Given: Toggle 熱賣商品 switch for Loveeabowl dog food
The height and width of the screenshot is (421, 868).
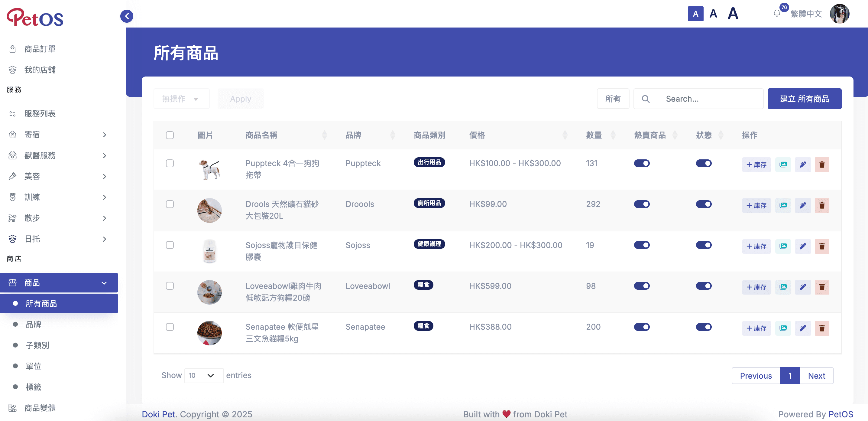Looking at the screenshot, I should [642, 286].
